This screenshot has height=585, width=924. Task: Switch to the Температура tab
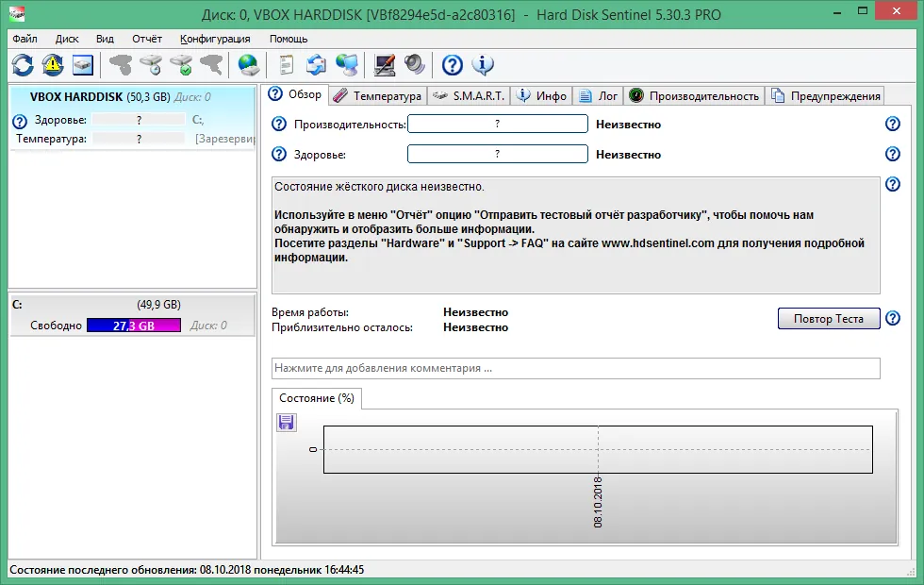pos(377,96)
